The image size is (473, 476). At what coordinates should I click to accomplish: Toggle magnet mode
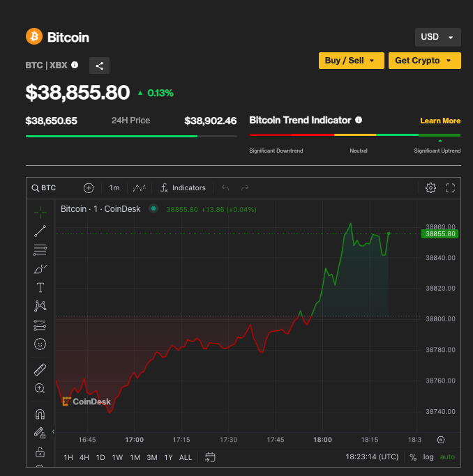[x=40, y=414]
